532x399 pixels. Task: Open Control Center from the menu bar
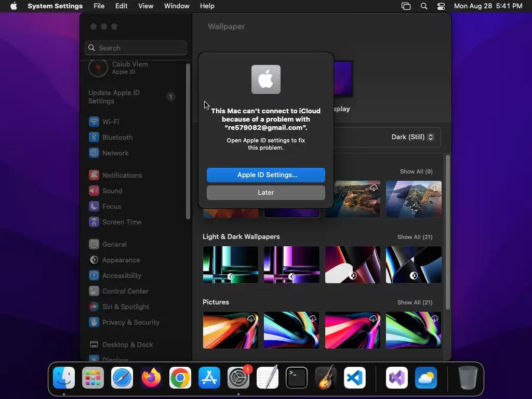(441, 6)
